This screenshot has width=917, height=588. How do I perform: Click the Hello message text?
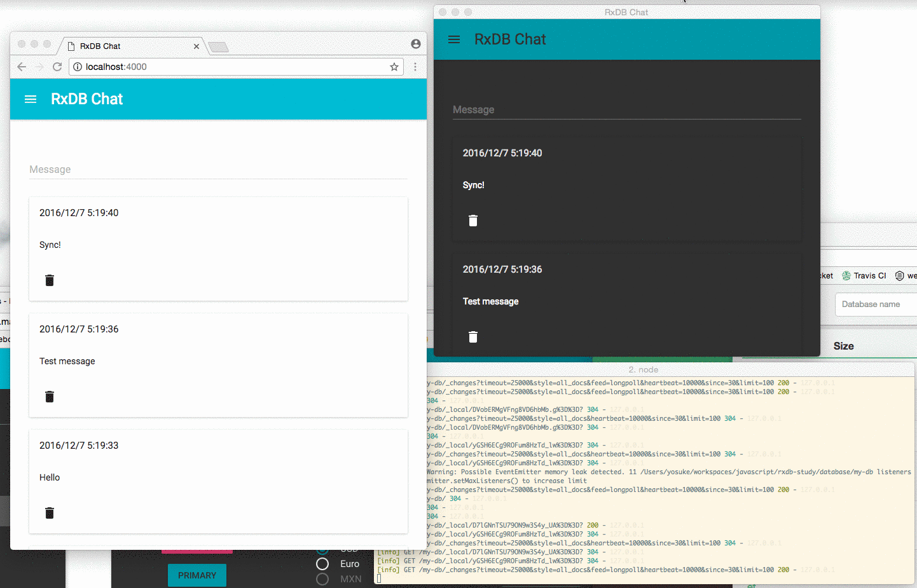[x=50, y=477]
